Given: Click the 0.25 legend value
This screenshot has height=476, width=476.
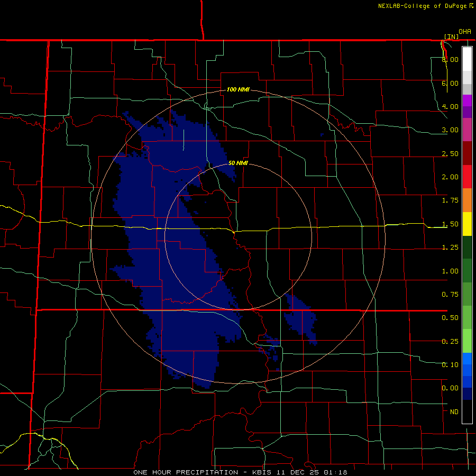Looking at the screenshot, I should coord(450,342).
